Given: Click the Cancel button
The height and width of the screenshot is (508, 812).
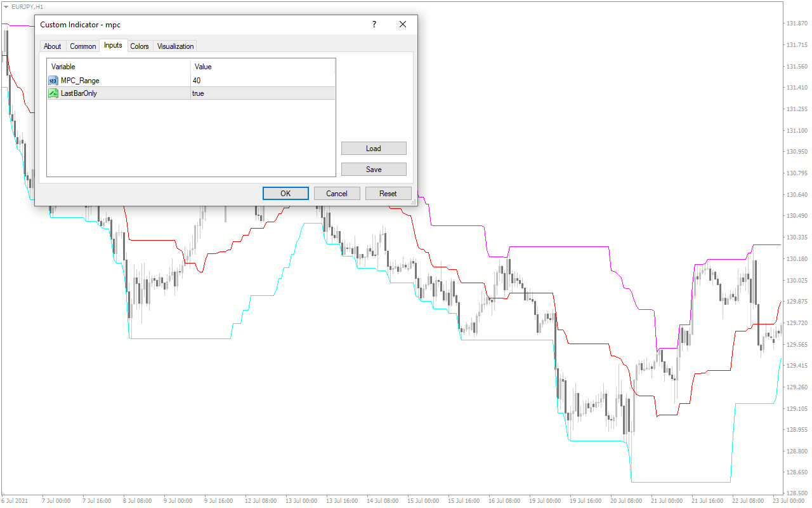Looking at the screenshot, I should (x=337, y=194).
